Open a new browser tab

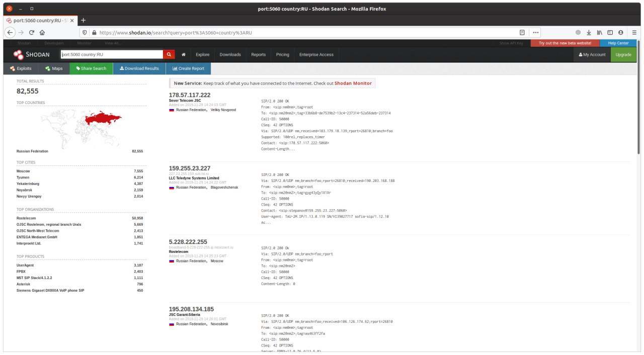click(84, 20)
